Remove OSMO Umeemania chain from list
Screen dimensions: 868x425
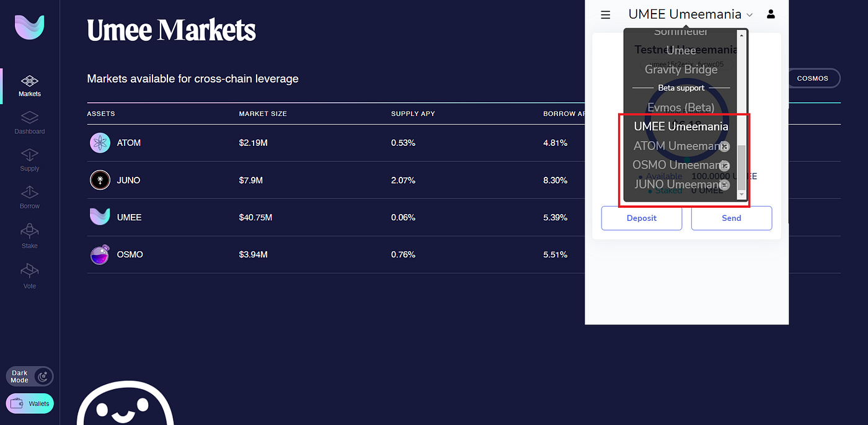coord(724,166)
